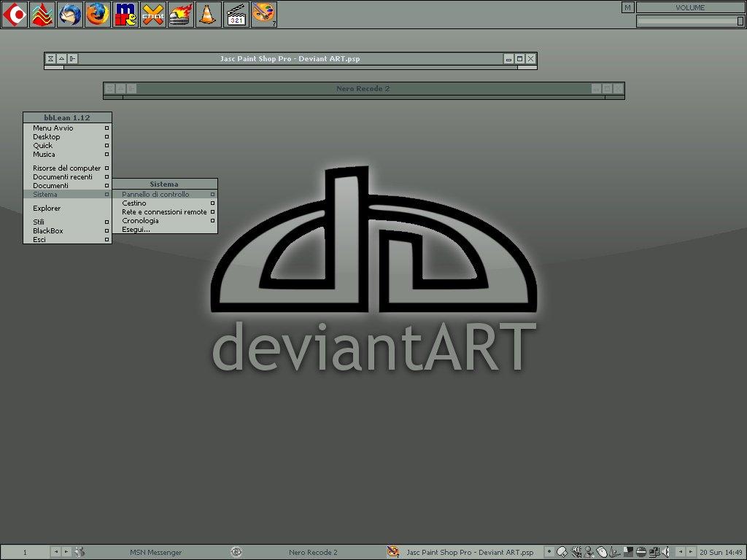Image resolution: width=747 pixels, height=560 pixels.
Task: Open the Esci submenu
Action: point(67,239)
